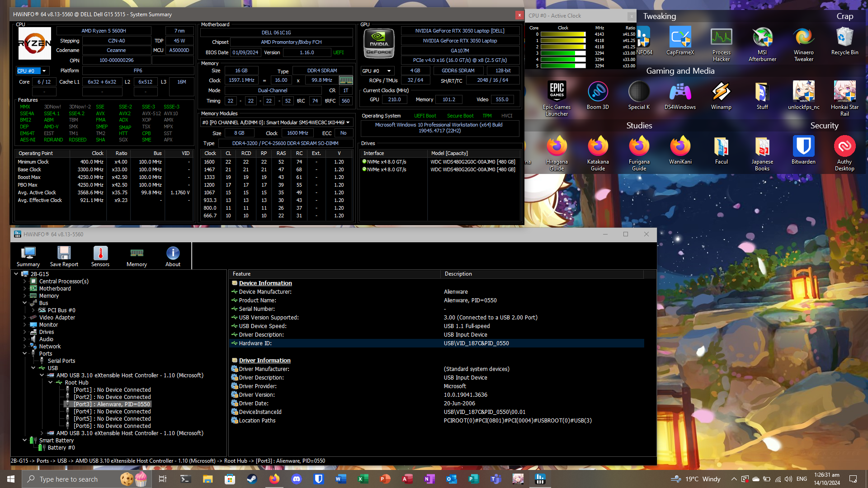Select the Hardware ID row
868x488 pixels.
(x=436, y=343)
